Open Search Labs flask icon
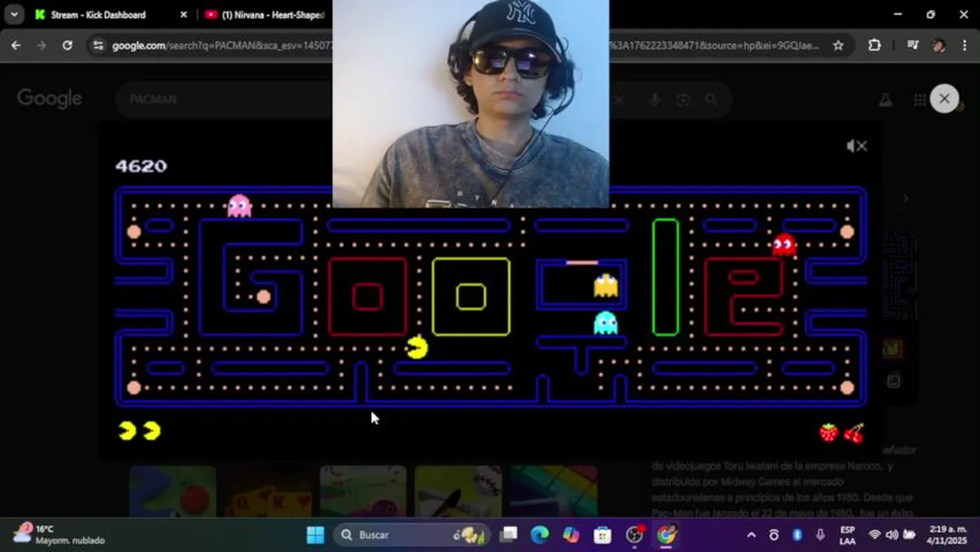 tap(885, 100)
